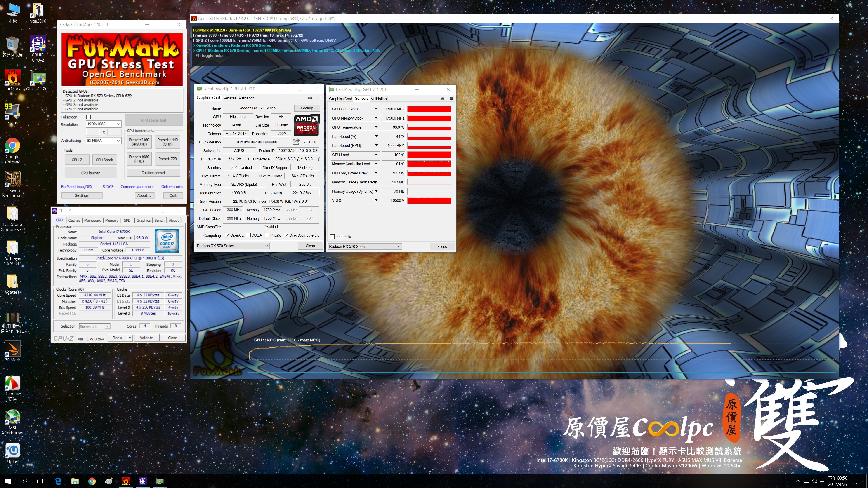Click the camera icon in GPU-Z Sensors window
The height and width of the screenshot is (488, 868).
(x=442, y=99)
